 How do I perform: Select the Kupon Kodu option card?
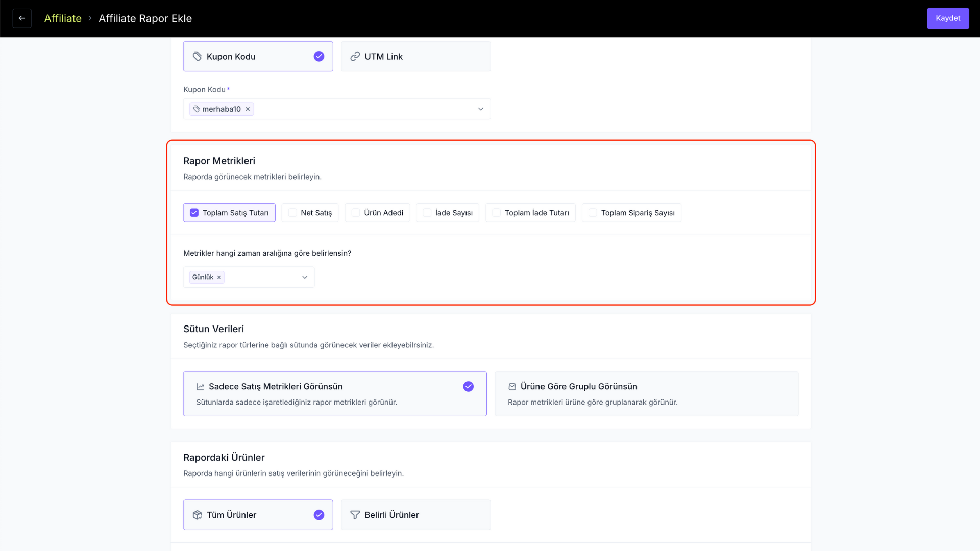(x=258, y=57)
